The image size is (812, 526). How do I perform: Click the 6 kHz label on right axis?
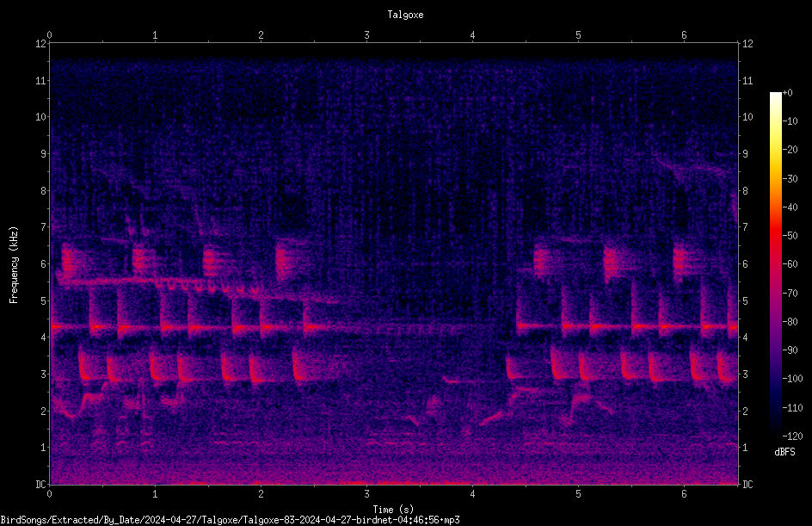[x=745, y=263]
